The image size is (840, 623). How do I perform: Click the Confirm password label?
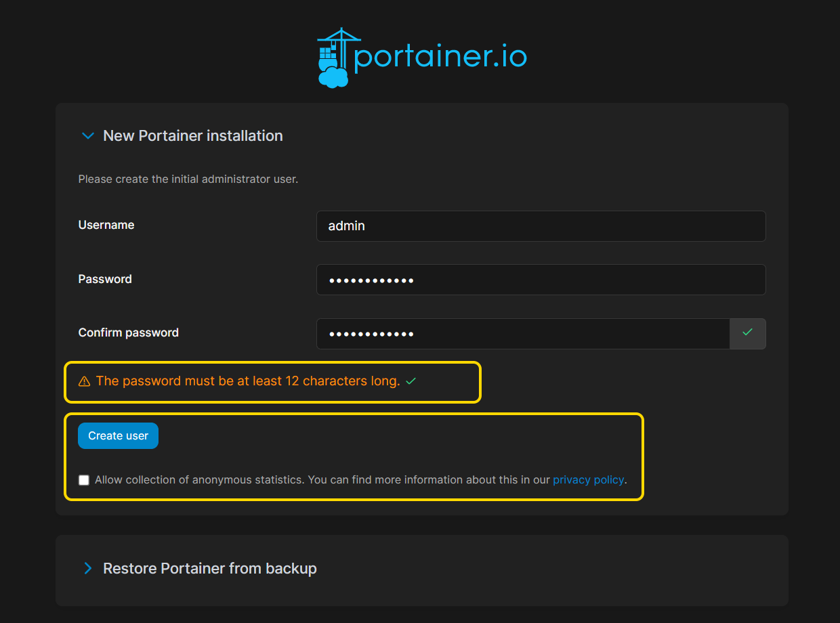tap(129, 332)
